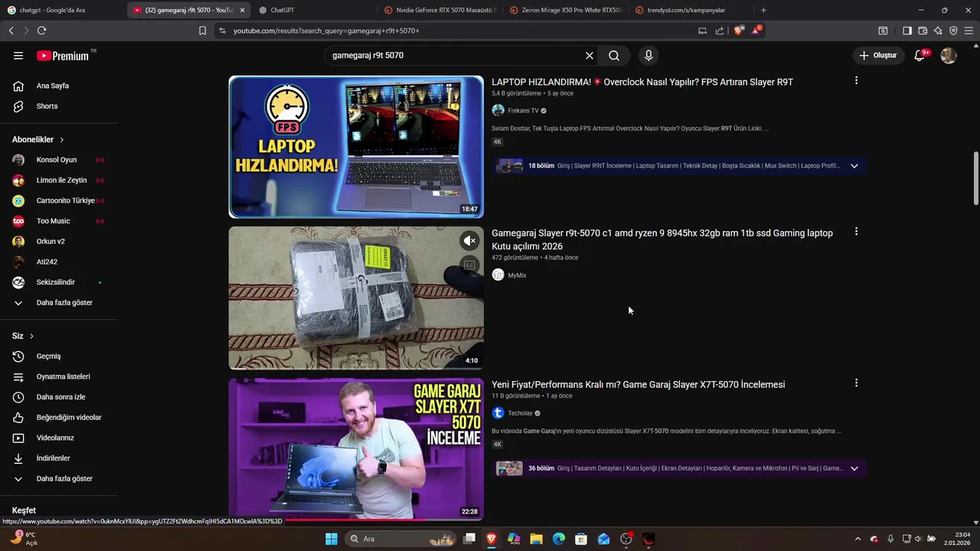980x551 pixels.
Task: Open the Brave VPN shield icon
Action: click(x=953, y=31)
